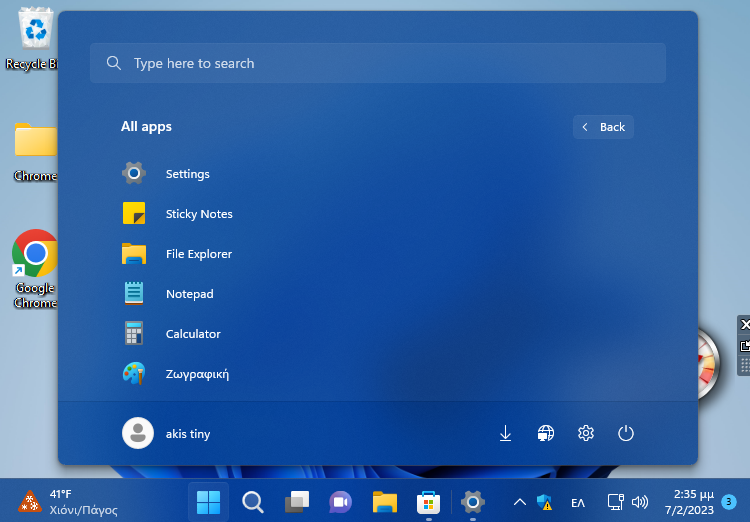Image resolution: width=750 pixels, height=522 pixels.
Task: Click the Notepad text label
Action: click(189, 294)
